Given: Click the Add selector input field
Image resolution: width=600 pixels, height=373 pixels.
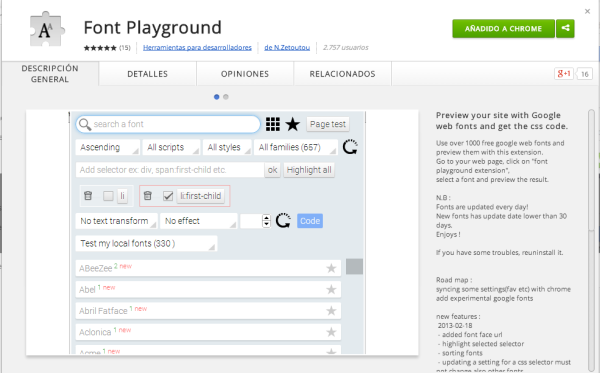Looking at the screenshot, I should 170,170.
